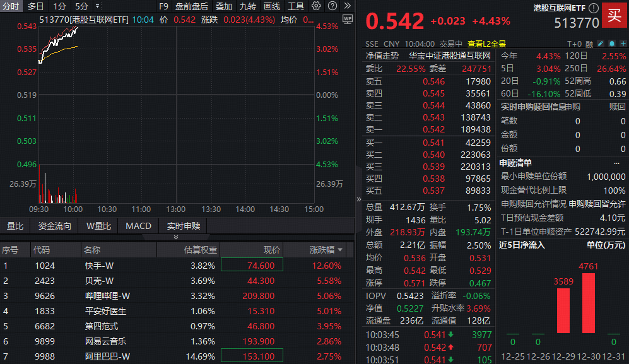Expand the 申赎清单 panel via the ... control
The height and width of the screenshot is (364, 629).
click(616, 163)
